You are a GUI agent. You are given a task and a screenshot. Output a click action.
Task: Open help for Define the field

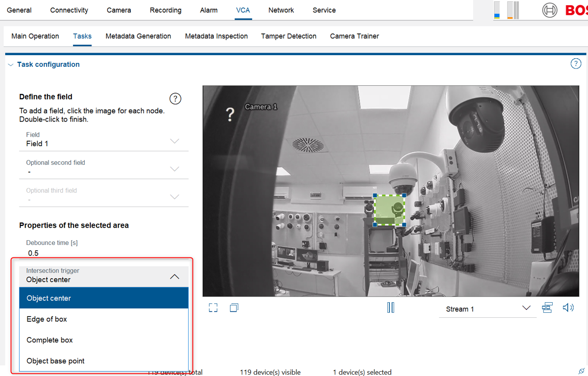coord(175,99)
